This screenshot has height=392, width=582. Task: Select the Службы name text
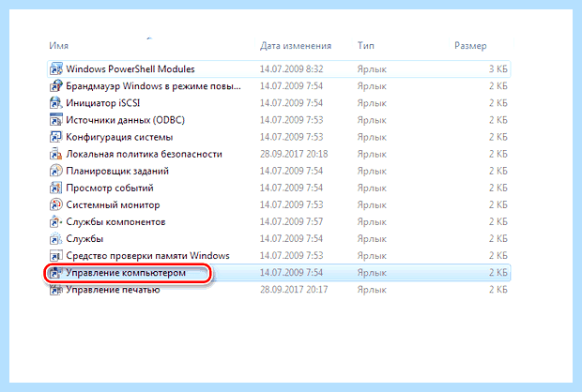coord(84,238)
